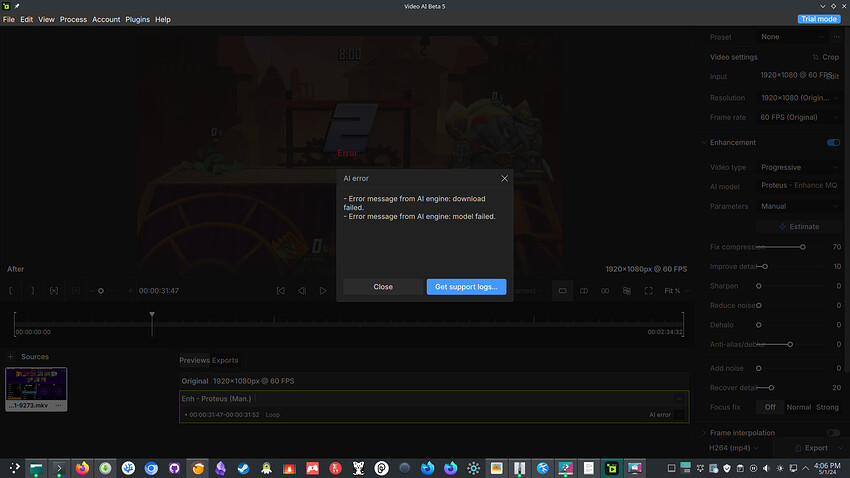The height and width of the screenshot is (478, 850).
Task: Adjust the Dehalo slider handle
Action: point(759,325)
